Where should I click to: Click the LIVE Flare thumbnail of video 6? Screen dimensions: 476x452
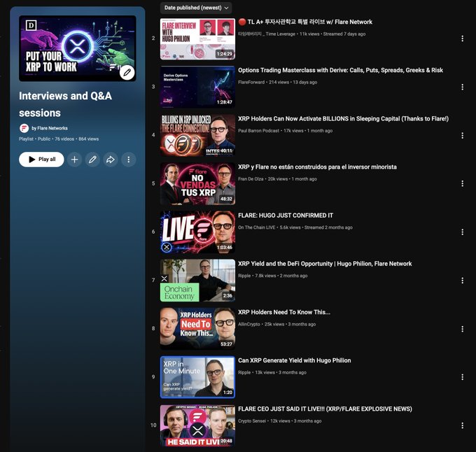197,232
